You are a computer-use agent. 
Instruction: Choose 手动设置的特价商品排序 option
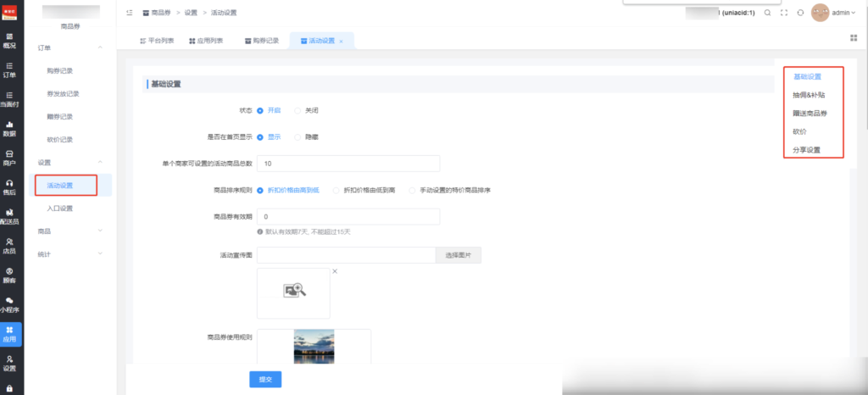(x=449, y=190)
